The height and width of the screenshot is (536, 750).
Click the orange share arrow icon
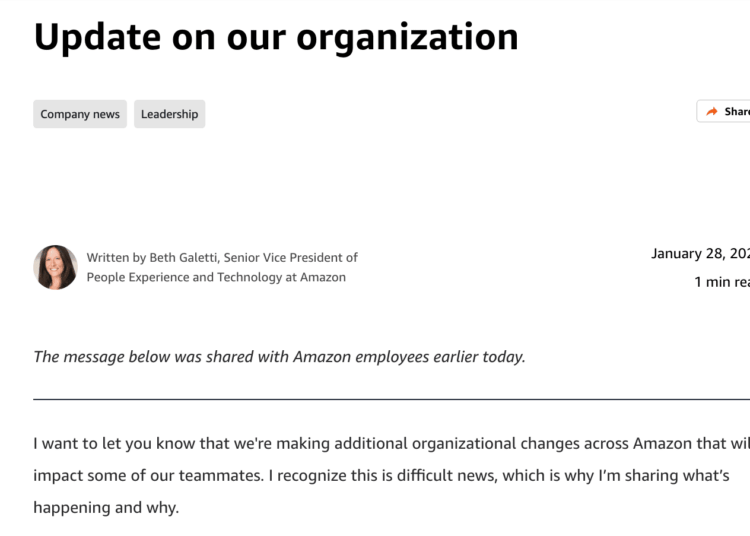712,111
